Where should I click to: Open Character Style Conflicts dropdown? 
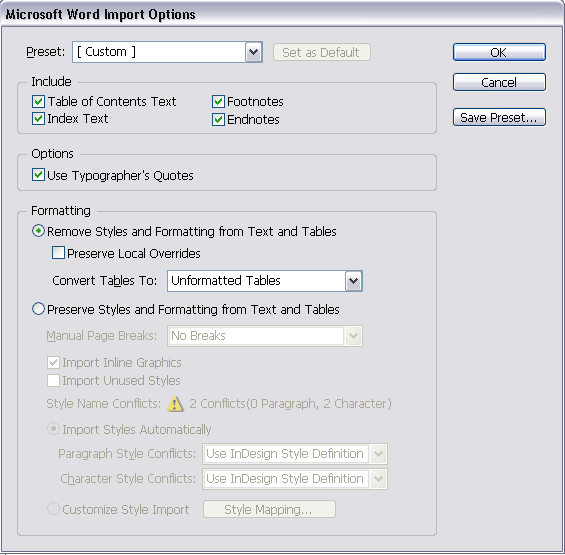point(295,479)
